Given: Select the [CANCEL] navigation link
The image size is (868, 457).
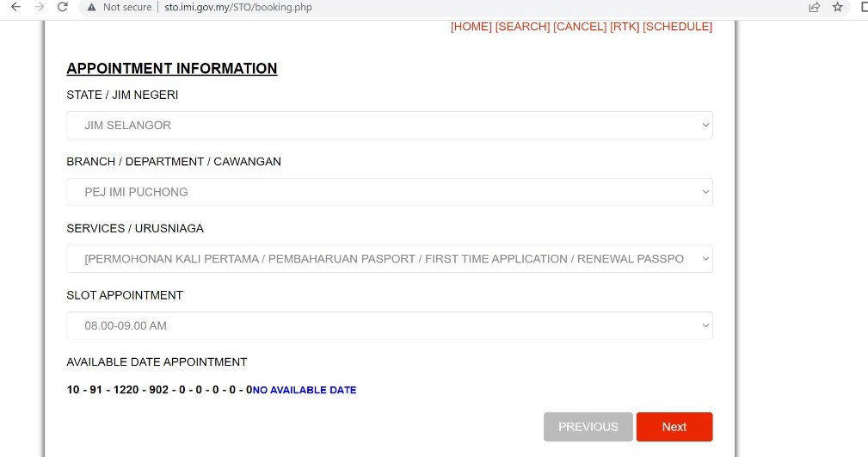Looking at the screenshot, I should coord(580,27).
